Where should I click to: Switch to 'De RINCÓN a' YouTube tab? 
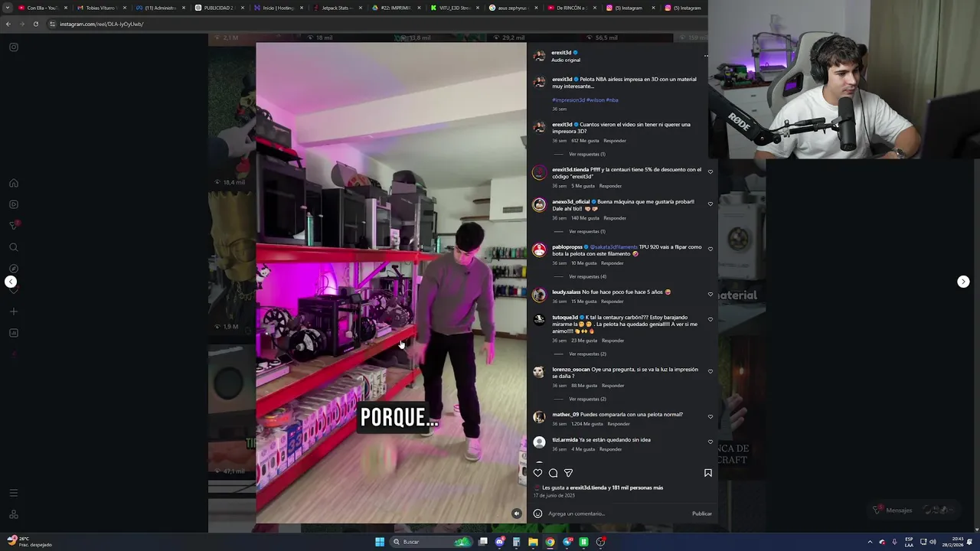572,8
